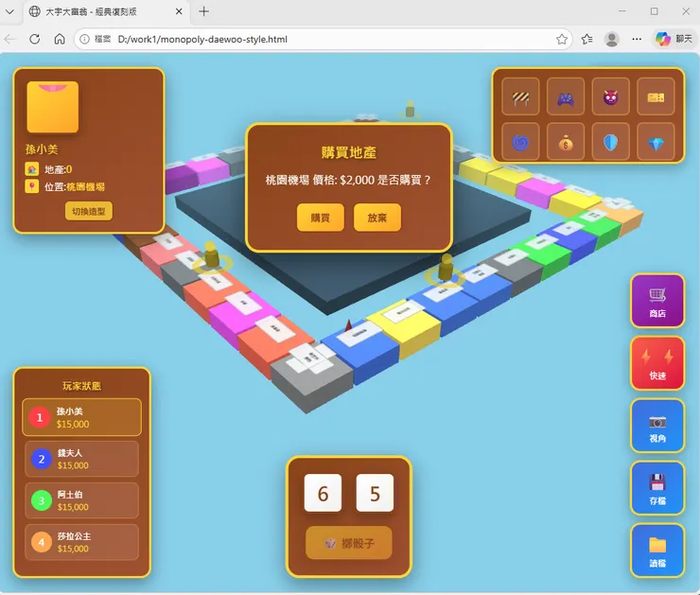Select the 大宇大富翁 browser tab

pyautogui.click(x=106, y=11)
